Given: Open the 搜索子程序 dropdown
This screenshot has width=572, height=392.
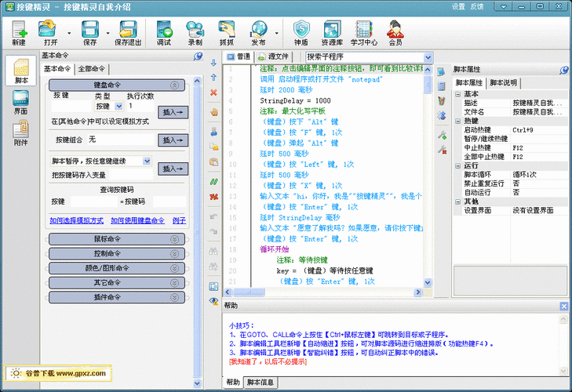Looking at the screenshot, I should coord(428,57).
